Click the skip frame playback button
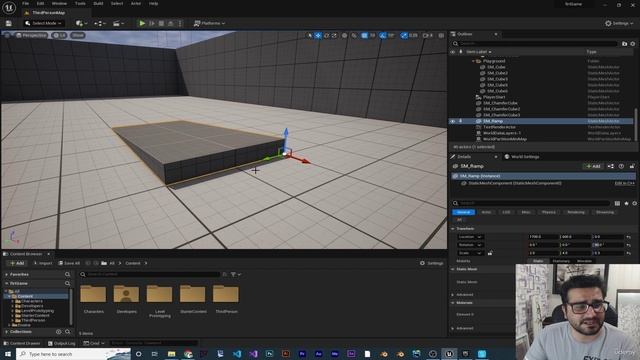 click(152, 23)
